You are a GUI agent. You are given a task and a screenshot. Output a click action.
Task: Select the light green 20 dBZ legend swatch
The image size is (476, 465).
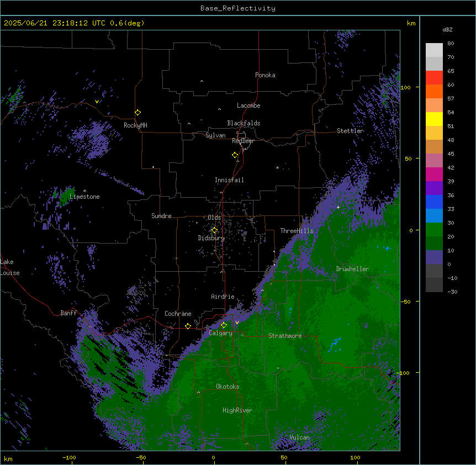pos(434,230)
